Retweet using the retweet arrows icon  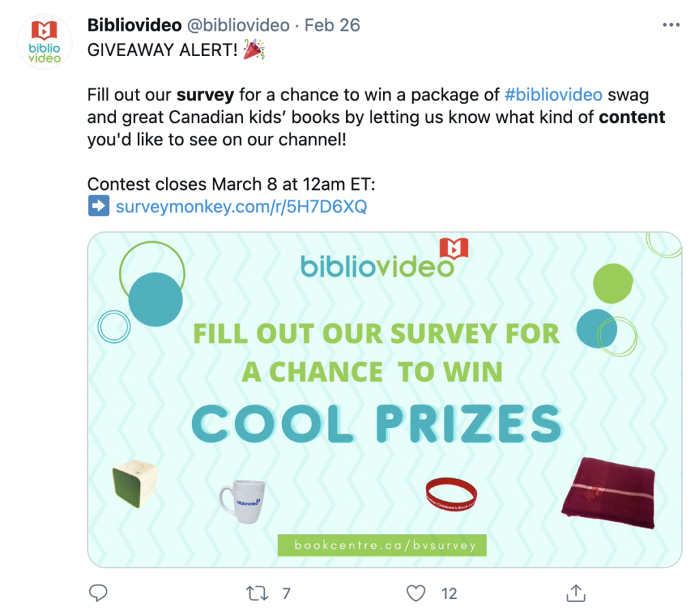coord(257,593)
